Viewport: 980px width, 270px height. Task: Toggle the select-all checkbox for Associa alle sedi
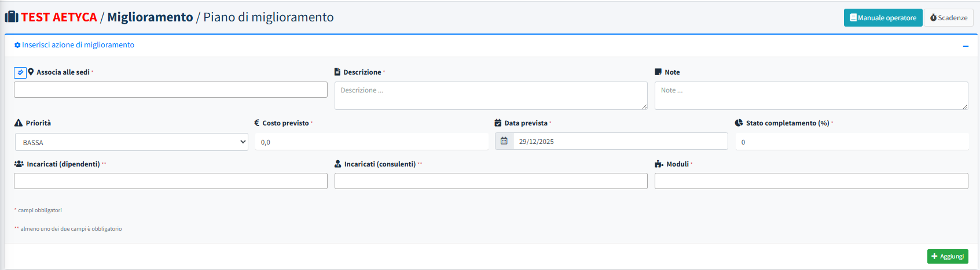[x=20, y=72]
